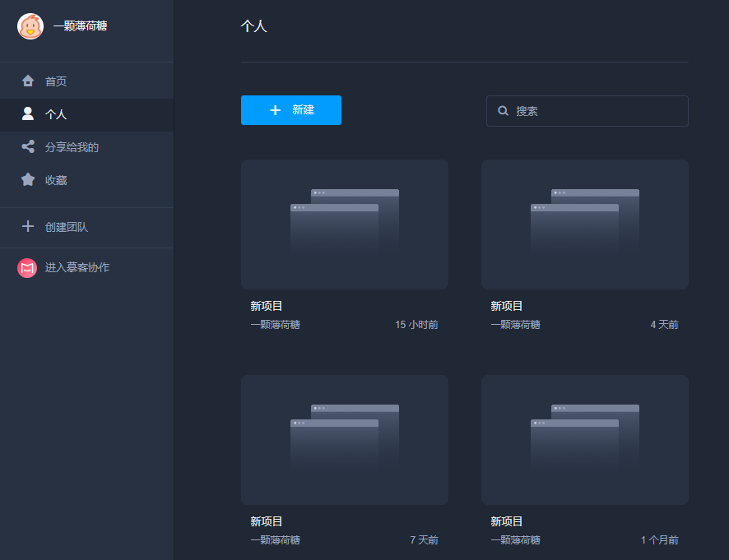Screen dimensions: 729x560
Task: Click the share icon beside 分享给我的
Action: [28, 146]
